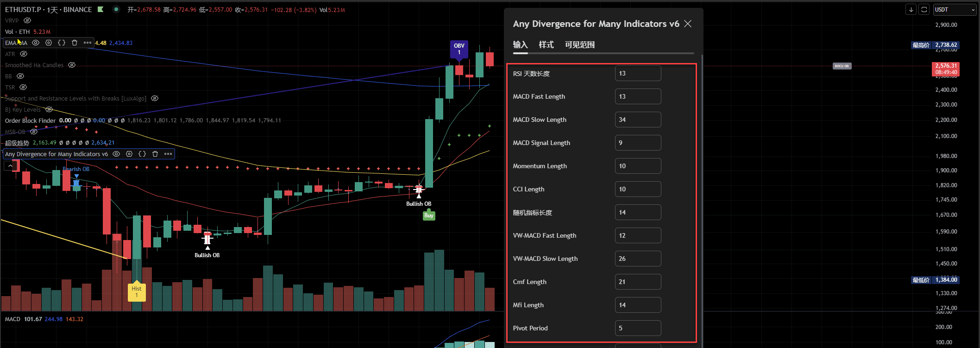Image resolution: width=980 pixels, height=348 pixels.
Task: Click the VW-MACD Slow Length field
Action: point(638,259)
